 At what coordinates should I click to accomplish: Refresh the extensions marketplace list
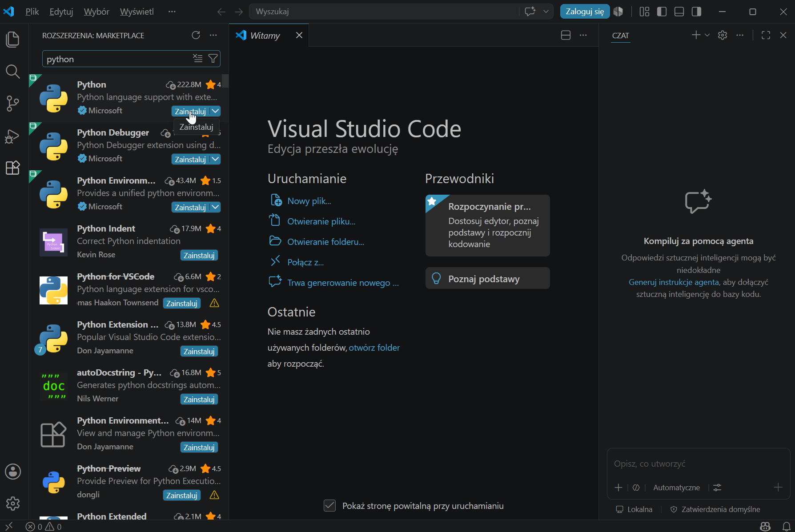tap(196, 35)
